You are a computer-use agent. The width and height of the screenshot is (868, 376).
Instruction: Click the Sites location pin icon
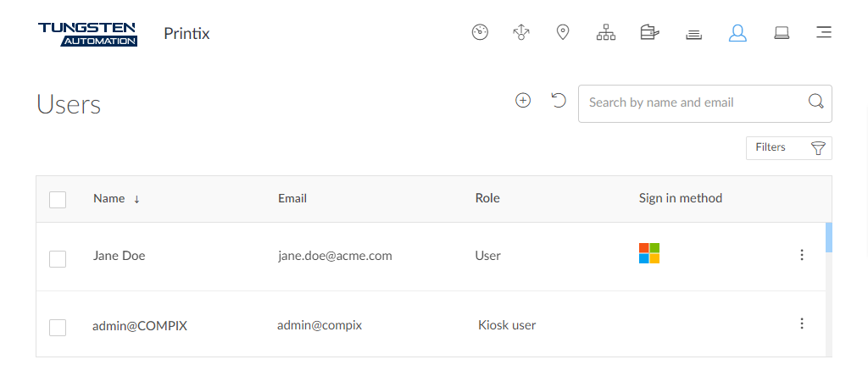tap(563, 33)
